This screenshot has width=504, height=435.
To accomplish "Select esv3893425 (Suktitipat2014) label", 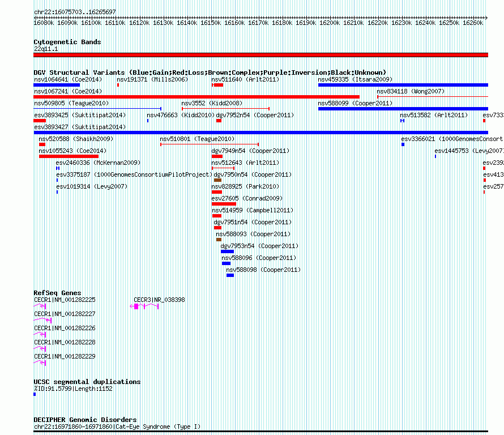I will pyautogui.click(x=80, y=115).
